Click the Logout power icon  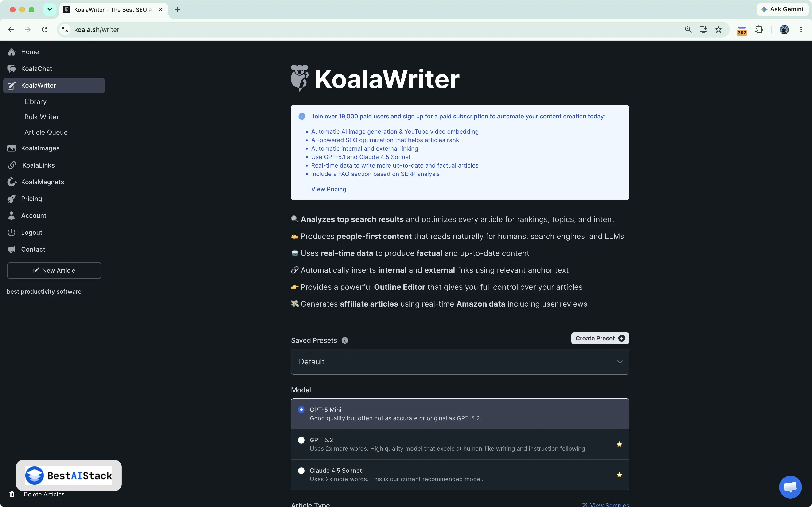pyautogui.click(x=12, y=232)
